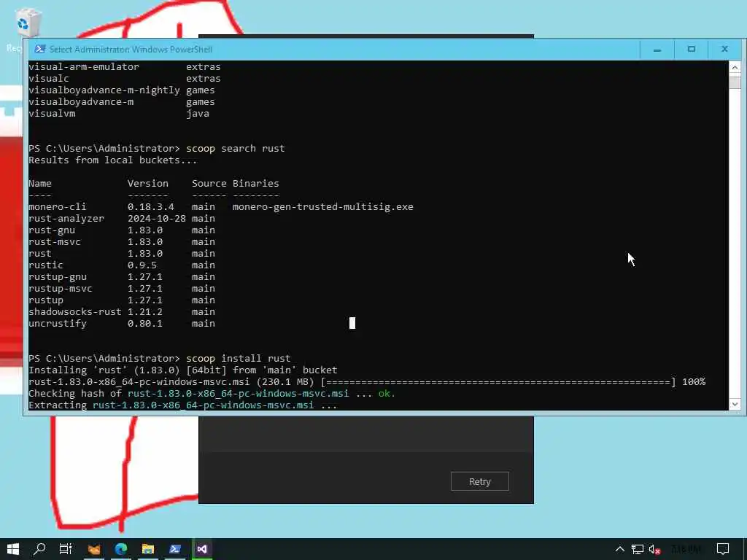Click the download progress bar
This screenshot has width=747, height=560.
coord(498,382)
